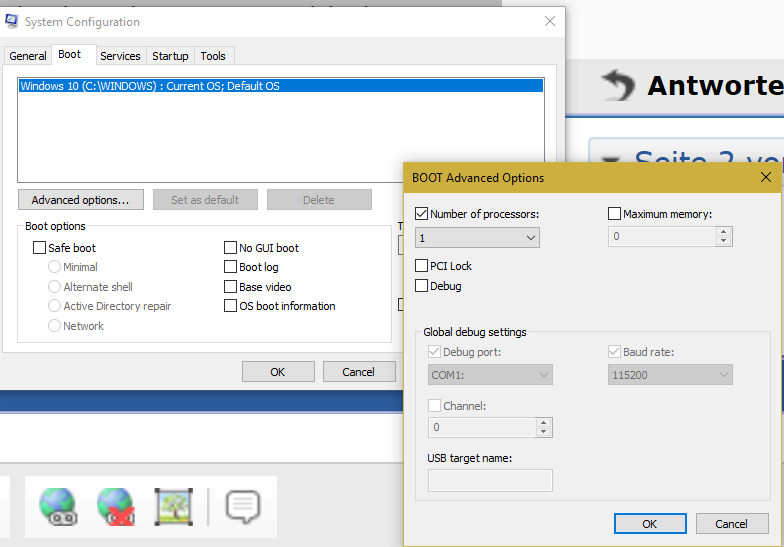This screenshot has height=547, width=784.
Task: Click the tree picture insert icon
Action: pos(174,507)
